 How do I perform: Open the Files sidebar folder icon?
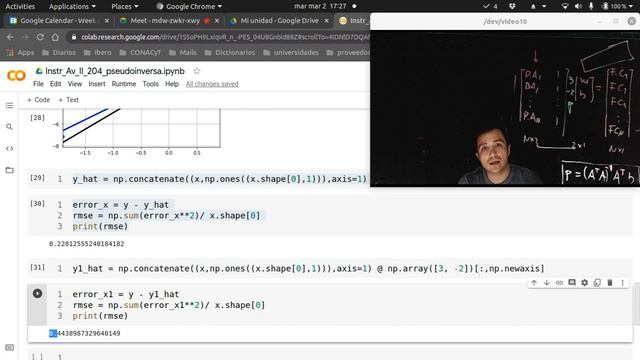pyautogui.click(x=9, y=170)
